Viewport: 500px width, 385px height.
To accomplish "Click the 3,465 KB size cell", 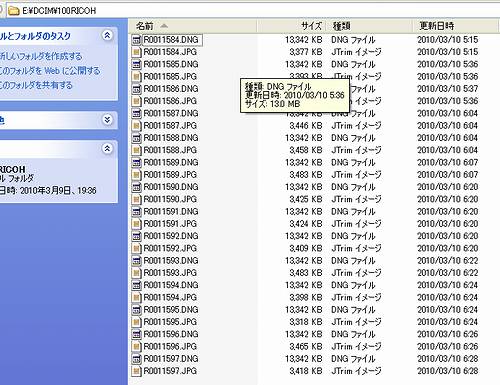I will (306, 347).
